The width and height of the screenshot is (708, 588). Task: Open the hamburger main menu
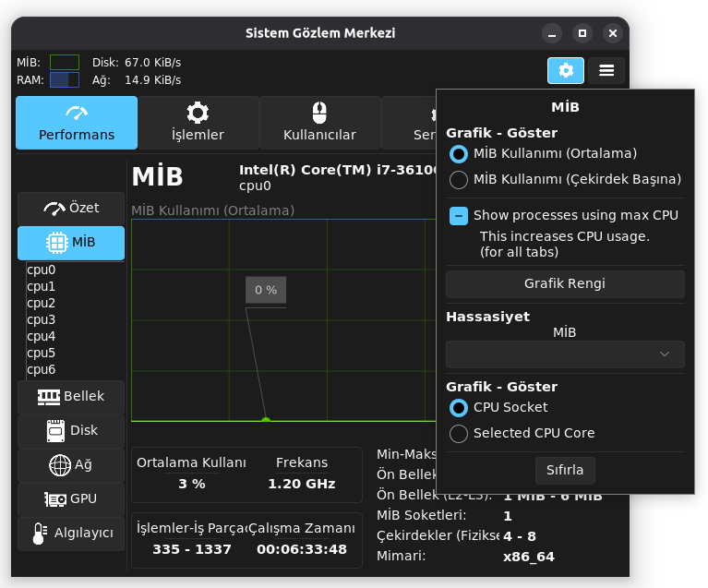606,70
